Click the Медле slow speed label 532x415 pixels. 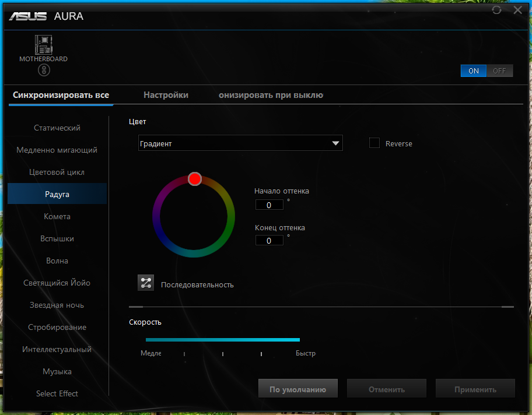(150, 353)
